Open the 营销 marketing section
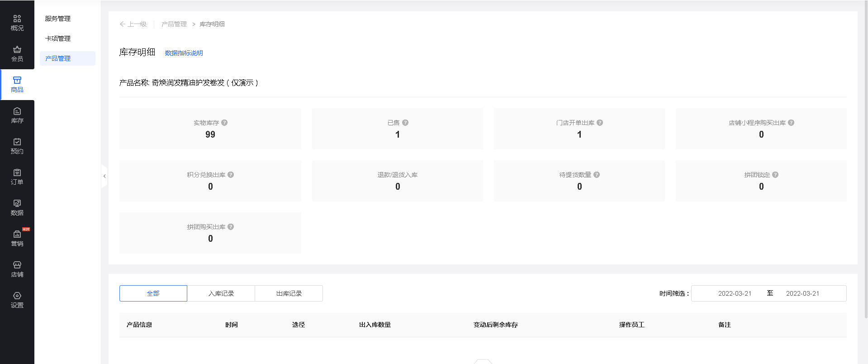 [x=17, y=239]
